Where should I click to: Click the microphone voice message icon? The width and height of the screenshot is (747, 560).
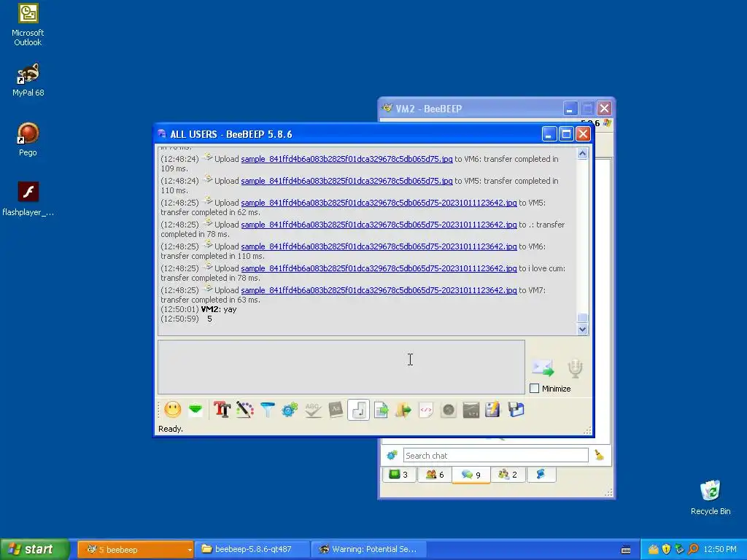[575, 368]
